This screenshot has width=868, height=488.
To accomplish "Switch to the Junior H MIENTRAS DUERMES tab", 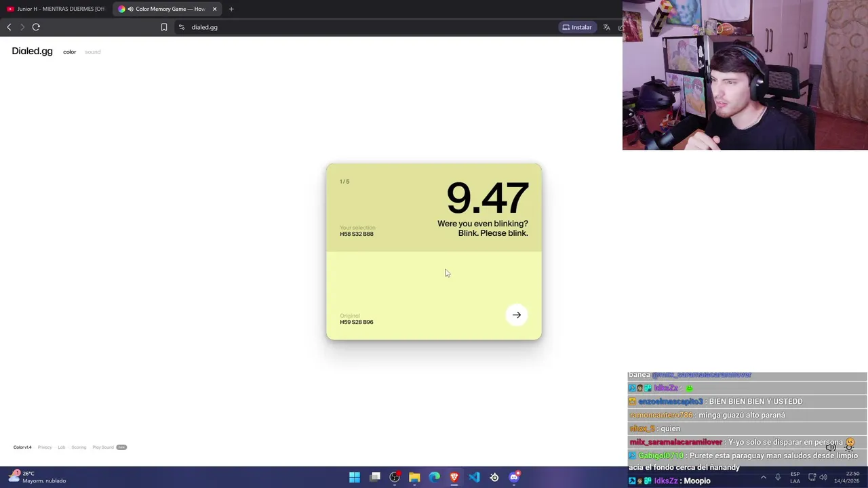I will coord(56,9).
